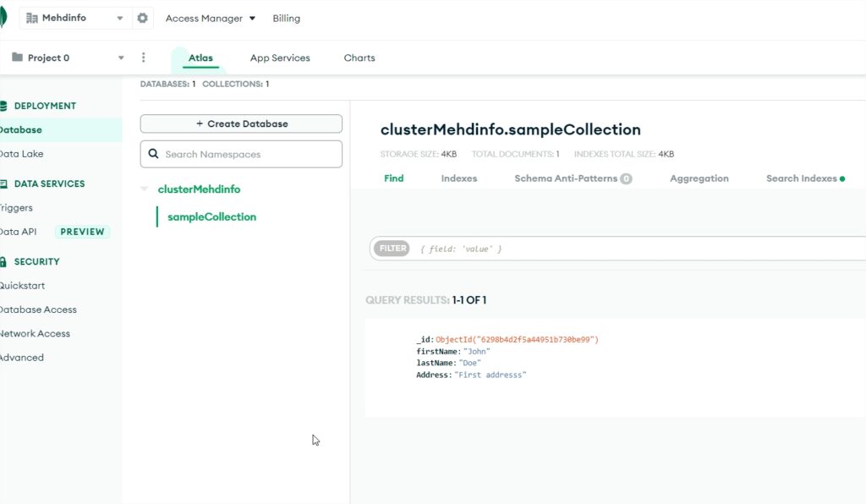This screenshot has height=504, width=866.
Task: Open Network Access in the sidebar
Action: [35, 333]
